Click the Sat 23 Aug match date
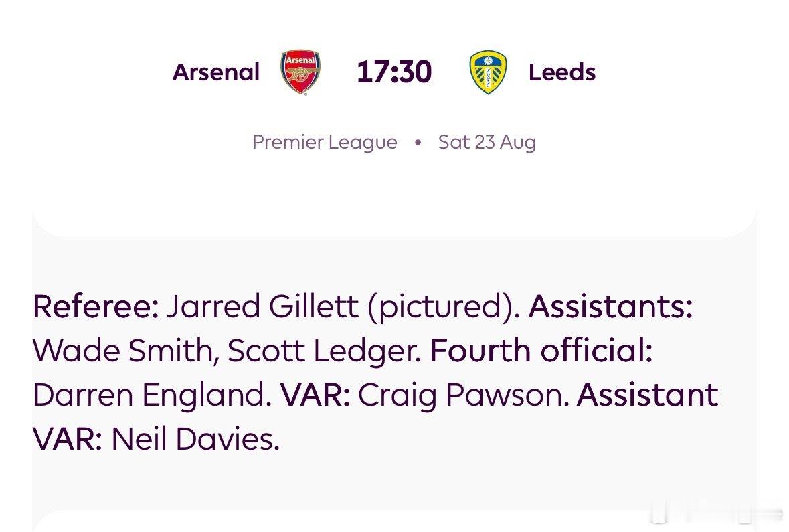Image resolution: width=789 pixels, height=532 pixels. point(487,142)
